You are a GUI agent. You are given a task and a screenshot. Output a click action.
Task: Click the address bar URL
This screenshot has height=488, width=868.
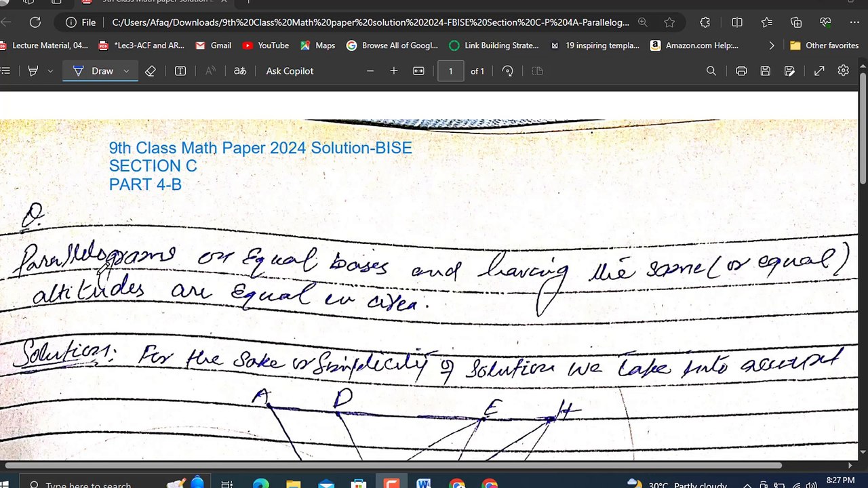370,22
